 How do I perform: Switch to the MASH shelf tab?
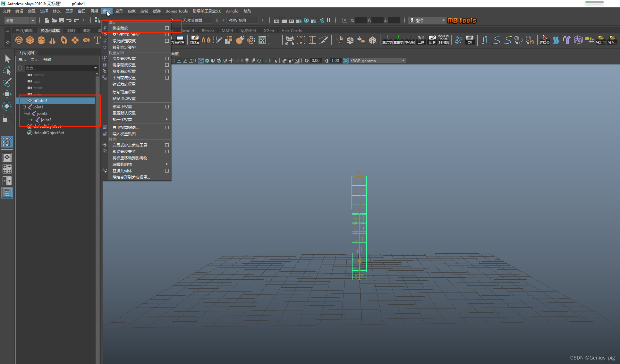(227, 30)
